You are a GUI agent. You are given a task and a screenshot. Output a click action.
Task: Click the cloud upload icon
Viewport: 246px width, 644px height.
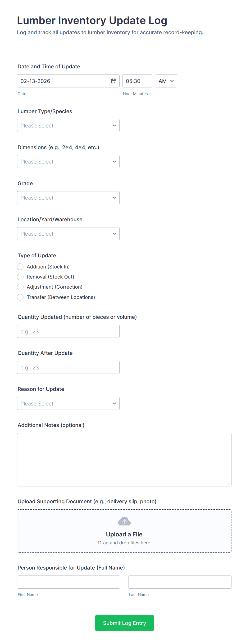click(x=124, y=521)
